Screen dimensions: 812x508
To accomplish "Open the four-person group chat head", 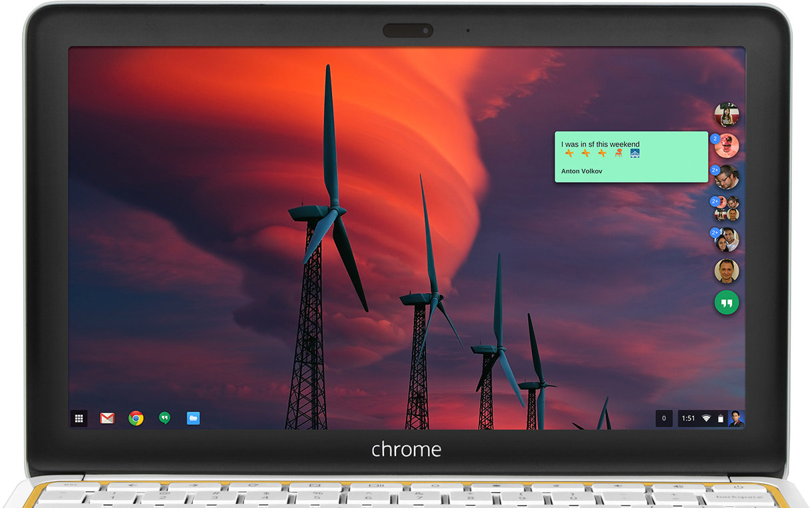I will (x=727, y=209).
